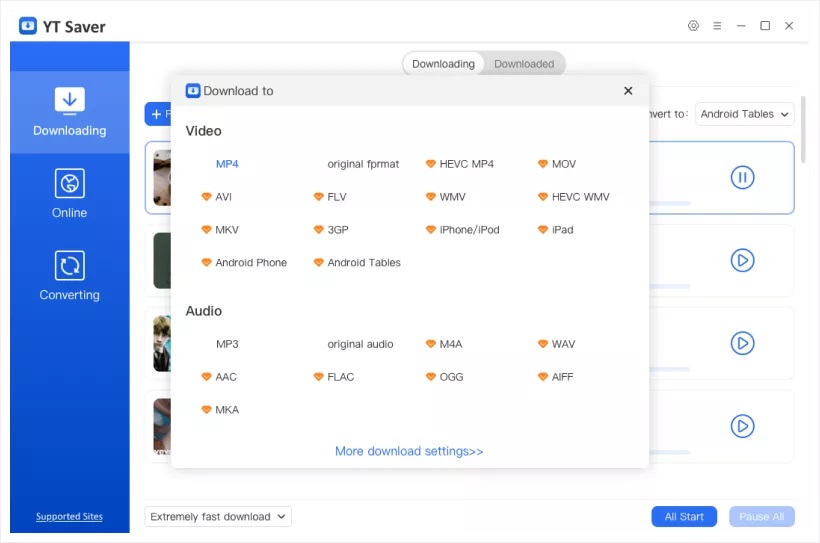The width and height of the screenshot is (820, 543).
Task: Select iPad device preset
Action: click(x=555, y=230)
